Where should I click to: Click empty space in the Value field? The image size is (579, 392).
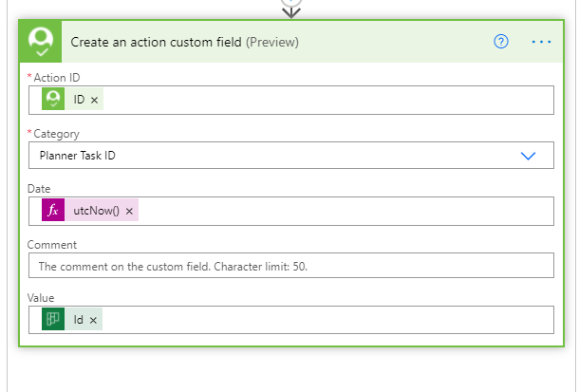(x=327, y=320)
